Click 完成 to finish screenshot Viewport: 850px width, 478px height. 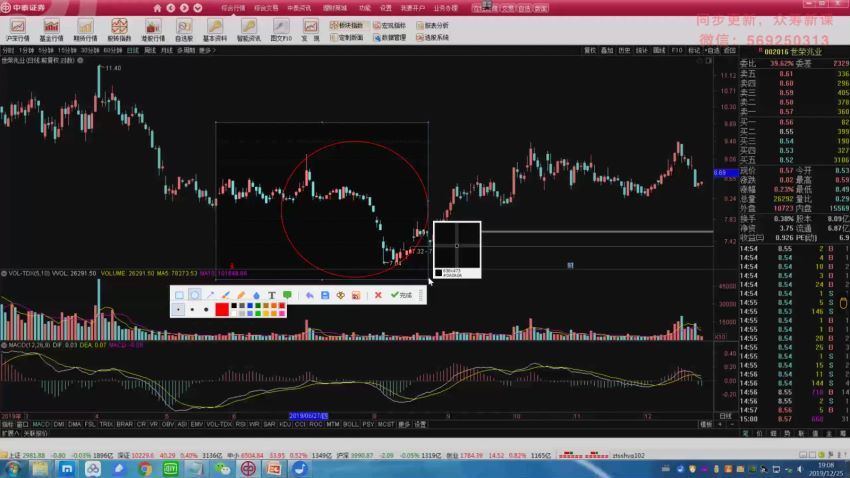(x=402, y=295)
